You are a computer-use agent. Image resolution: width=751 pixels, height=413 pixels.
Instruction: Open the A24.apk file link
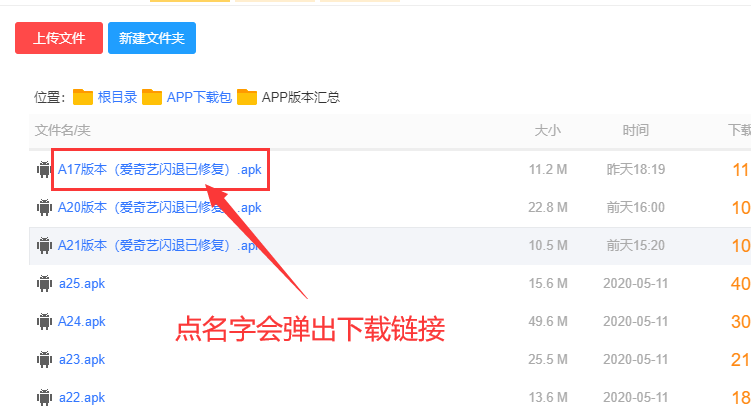coord(81,321)
